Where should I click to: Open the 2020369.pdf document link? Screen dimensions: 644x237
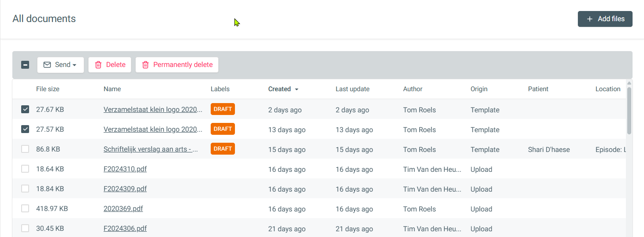(123, 209)
